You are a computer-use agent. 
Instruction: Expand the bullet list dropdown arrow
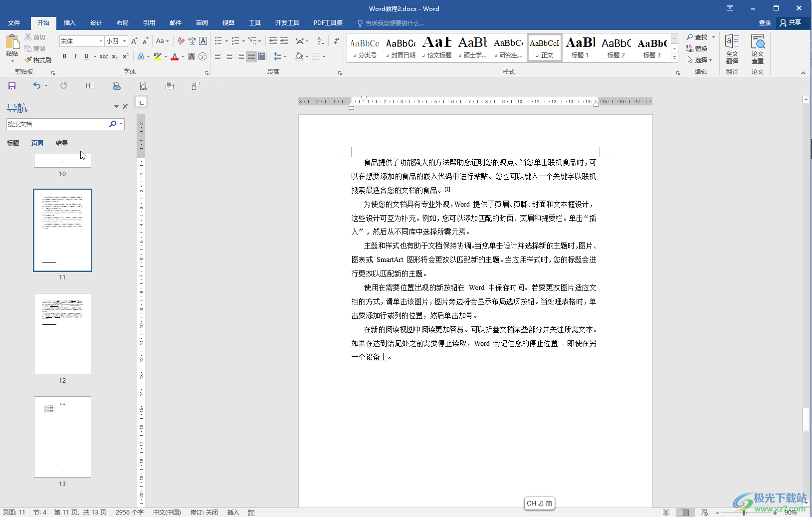tap(226, 41)
